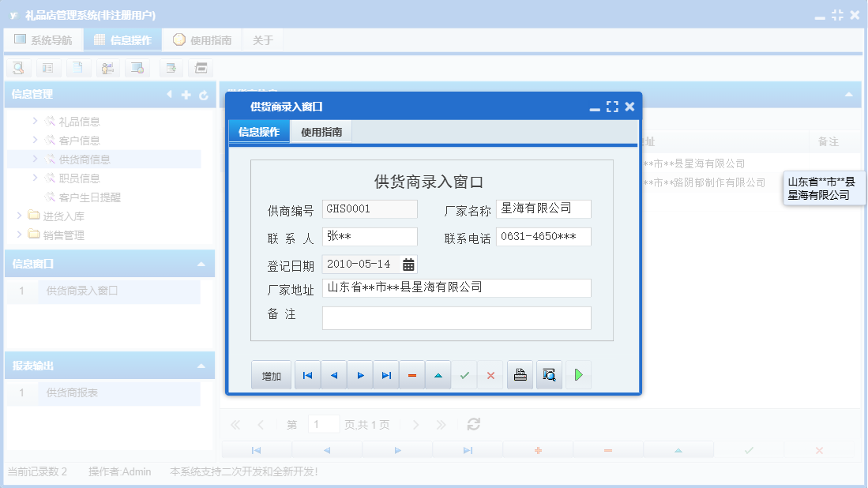The height and width of the screenshot is (488, 868).
Task: Open the main 信息操作 tab
Action: [123, 39]
